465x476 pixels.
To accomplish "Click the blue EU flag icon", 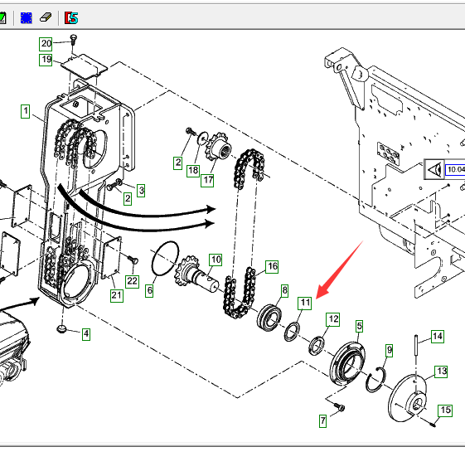I will [x=27, y=18].
